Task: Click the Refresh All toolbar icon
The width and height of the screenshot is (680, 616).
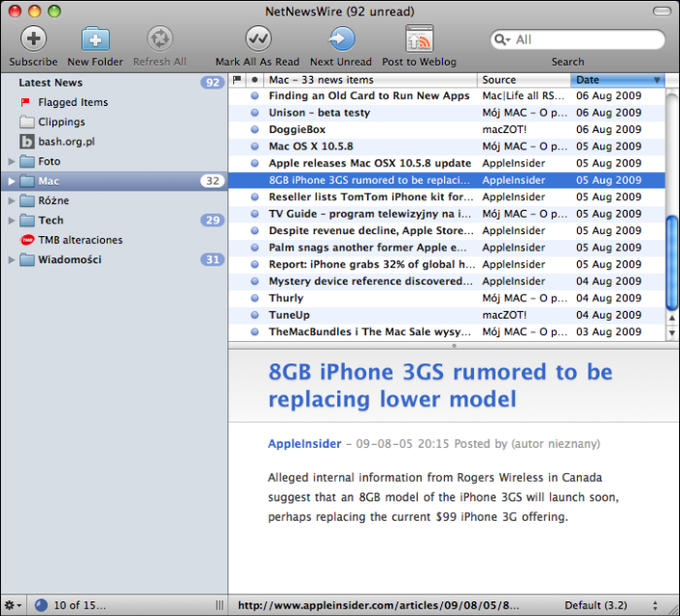Action: [x=160, y=39]
